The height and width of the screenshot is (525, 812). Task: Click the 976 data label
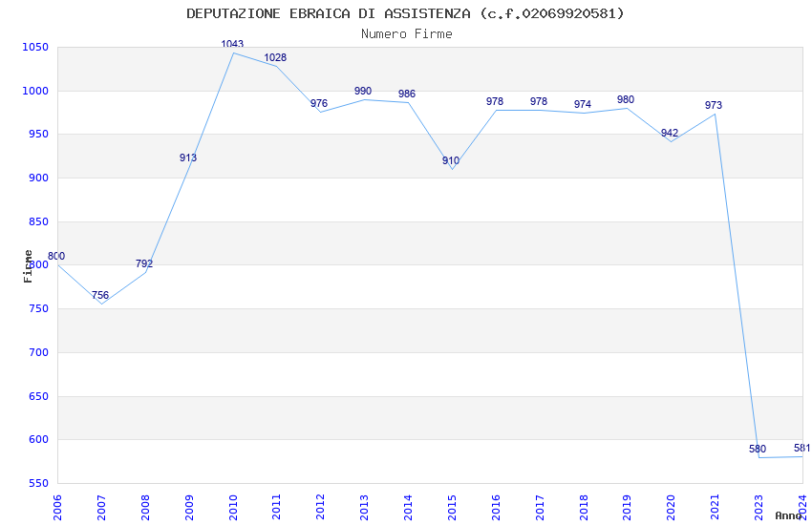(x=319, y=103)
